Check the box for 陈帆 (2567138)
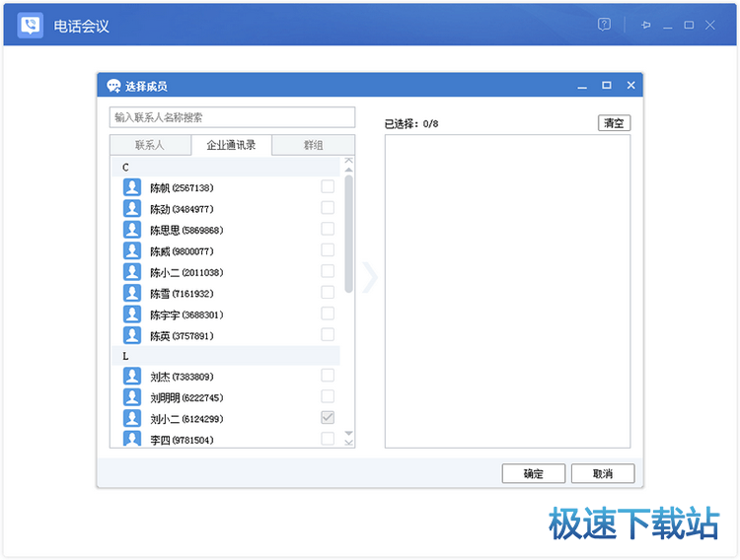Screen dimensions: 740x560 [x=328, y=186]
